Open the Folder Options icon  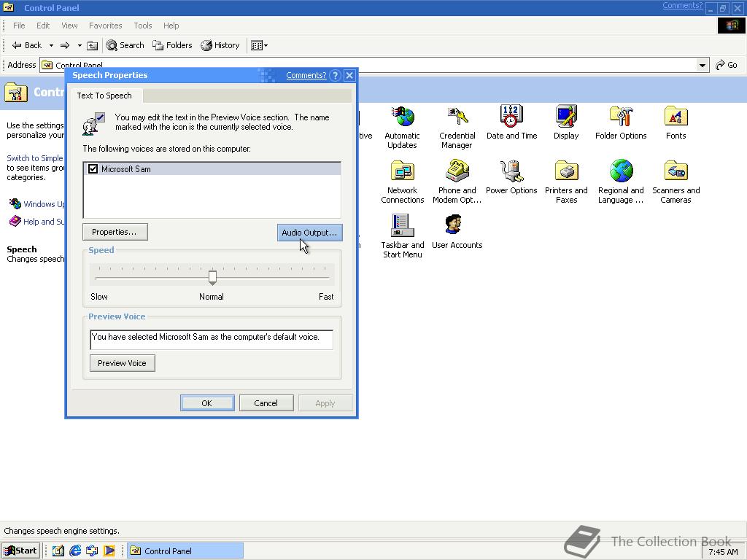pos(621,122)
